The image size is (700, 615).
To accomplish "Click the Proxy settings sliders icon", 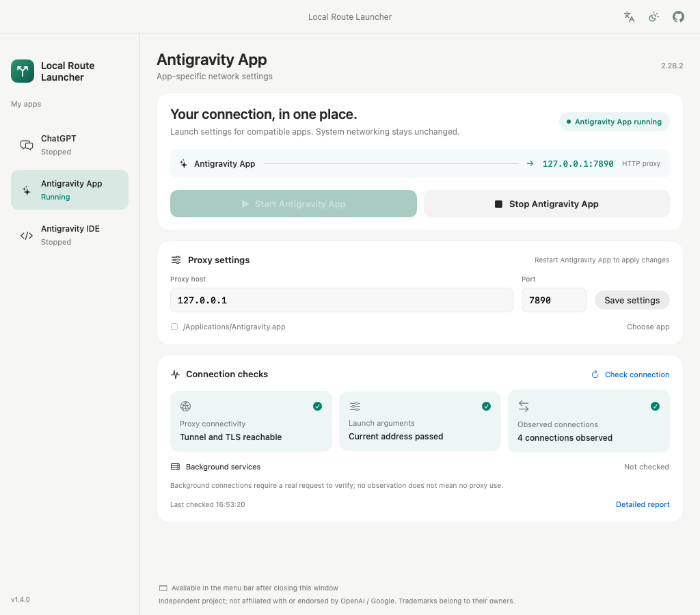I will pos(176,260).
